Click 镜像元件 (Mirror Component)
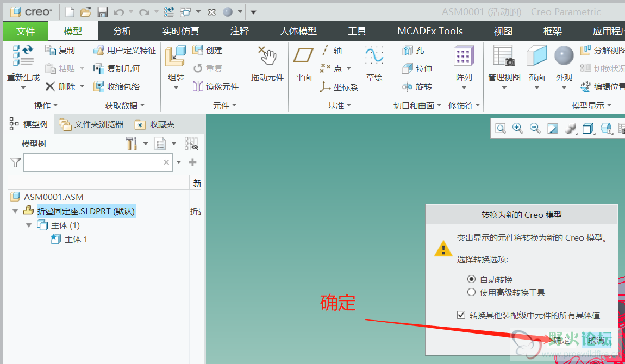 (x=216, y=86)
